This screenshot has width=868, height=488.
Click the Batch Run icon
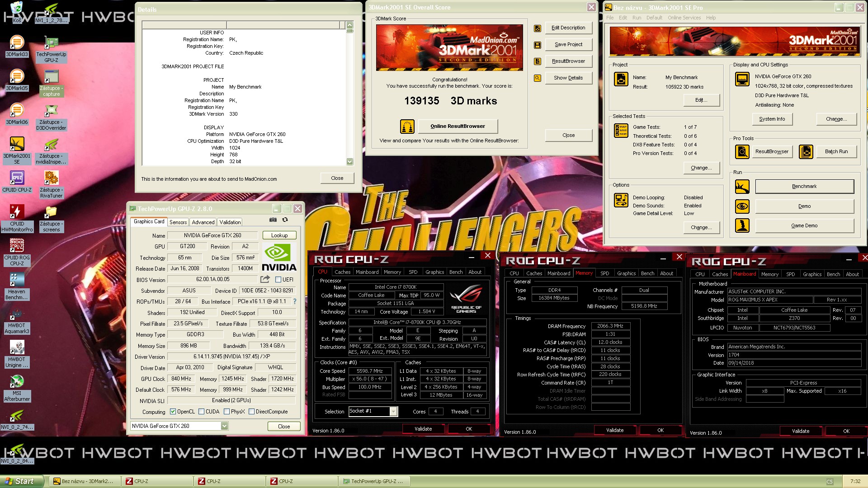click(806, 152)
